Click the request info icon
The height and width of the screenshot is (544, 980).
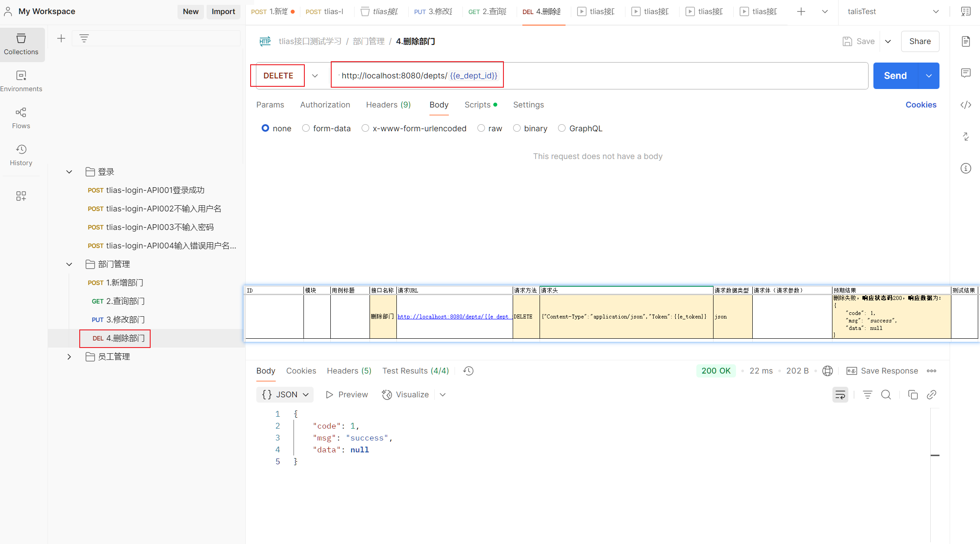pyautogui.click(x=965, y=168)
